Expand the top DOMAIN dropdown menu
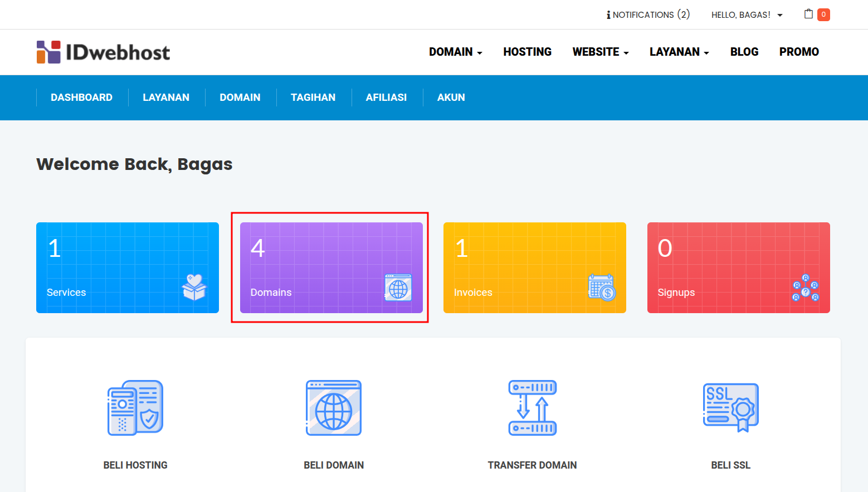 tap(456, 52)
